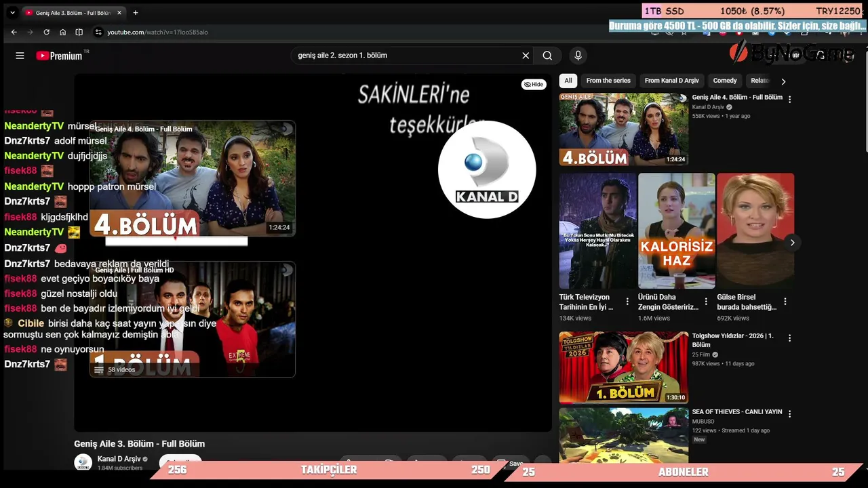Open the YouTube guide hamburger menu
The image size is (868, 488).
pyautogui.click(x=20, y=56)
